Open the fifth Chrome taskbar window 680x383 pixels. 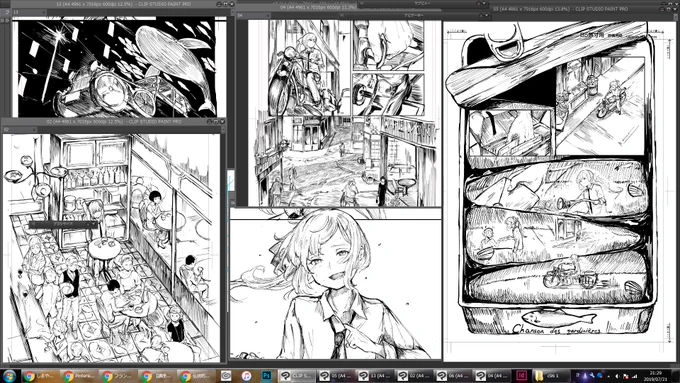coord(196,376)
